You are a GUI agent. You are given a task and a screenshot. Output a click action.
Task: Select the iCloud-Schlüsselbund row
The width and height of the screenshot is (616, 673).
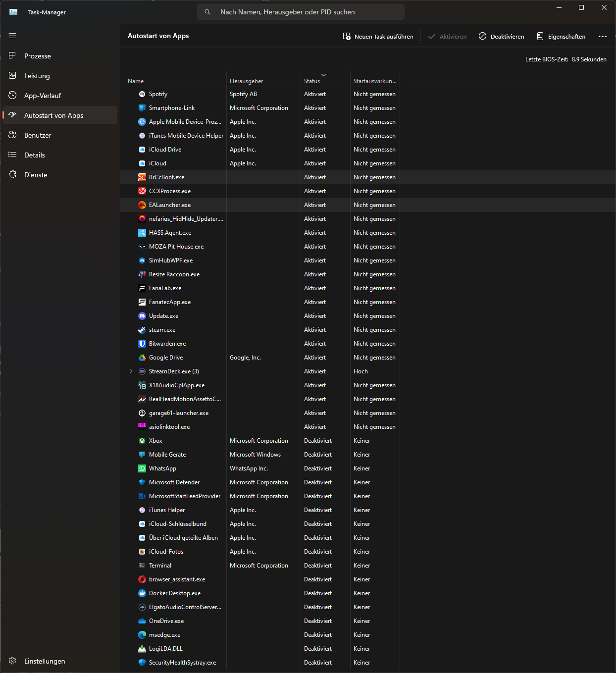pyautogui.click(x=368, y=524)
